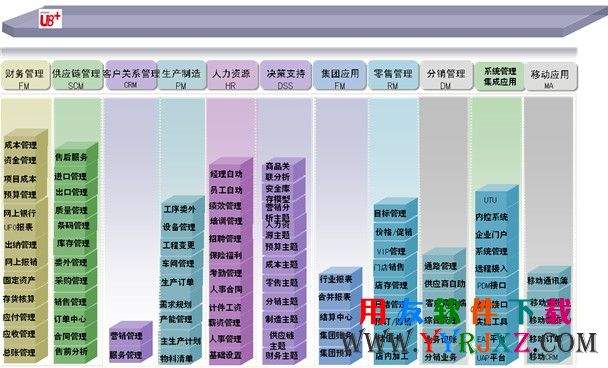Open the 采购管理 module block
608x368 pixels.
(71, 281)
